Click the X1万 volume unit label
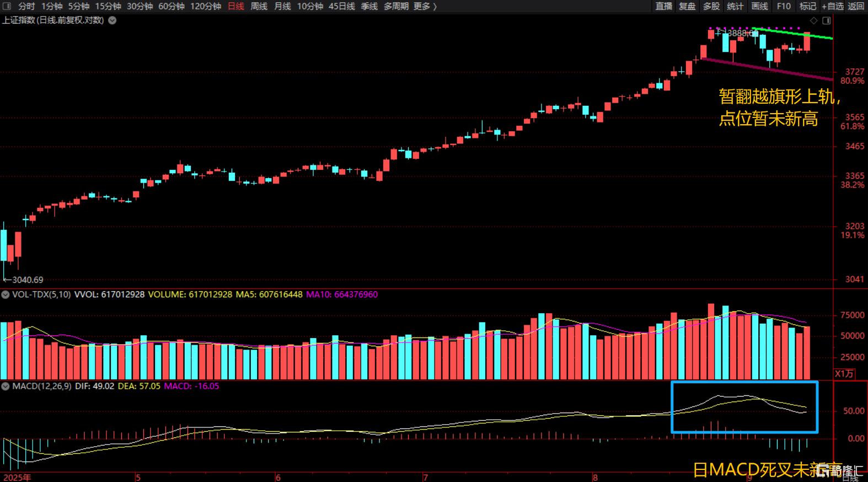 (x=844, y=374)
